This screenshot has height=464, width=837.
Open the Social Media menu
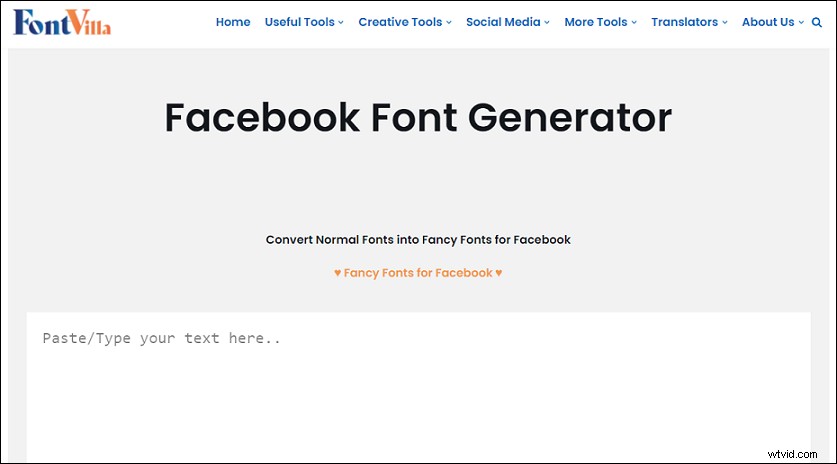pyautogui.click(x=508, y=22)
